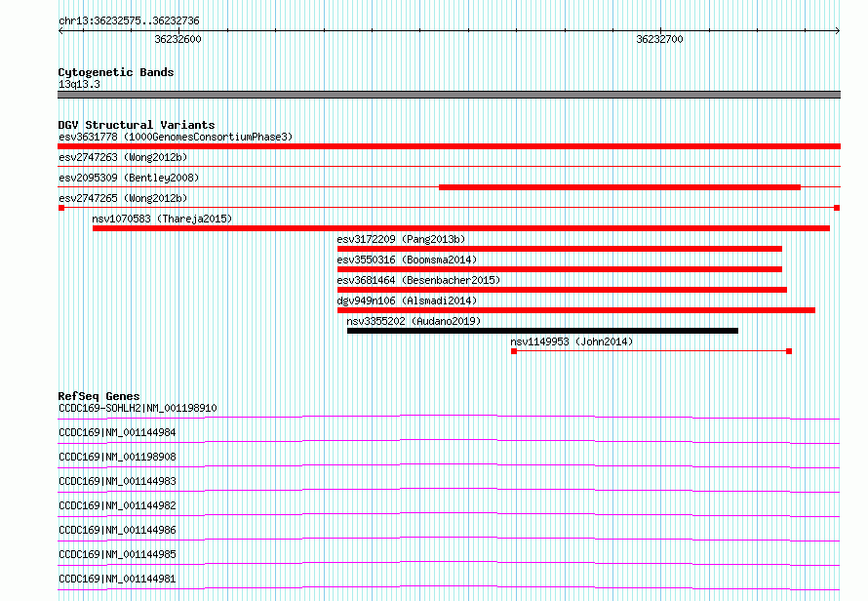Open the CCDC169|NM_001198908 transcript
The image size is (868, 601).
117,457
